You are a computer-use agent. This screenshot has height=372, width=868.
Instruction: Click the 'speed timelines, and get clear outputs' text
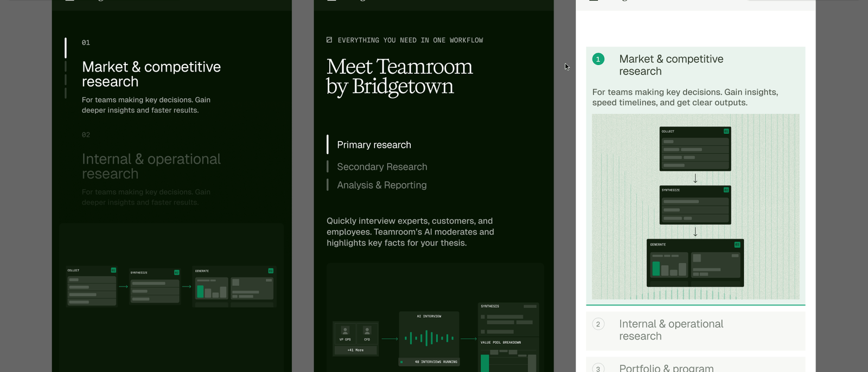pyautogui.click(x=670, y=102)
